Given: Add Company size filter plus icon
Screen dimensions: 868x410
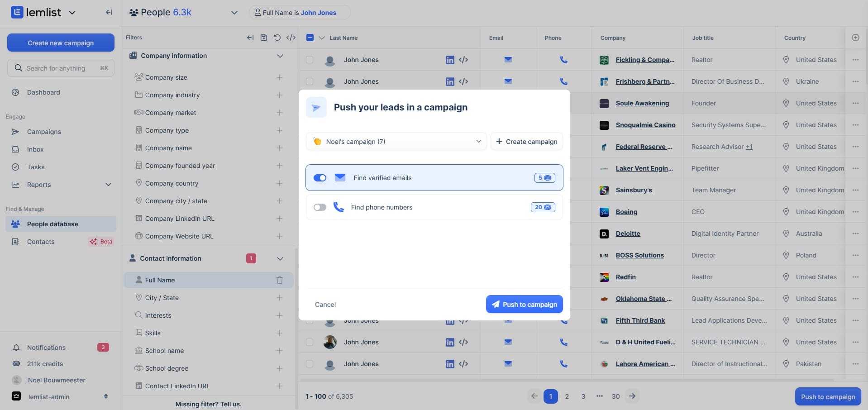Looking at the screenshot, I should (280, 77).
